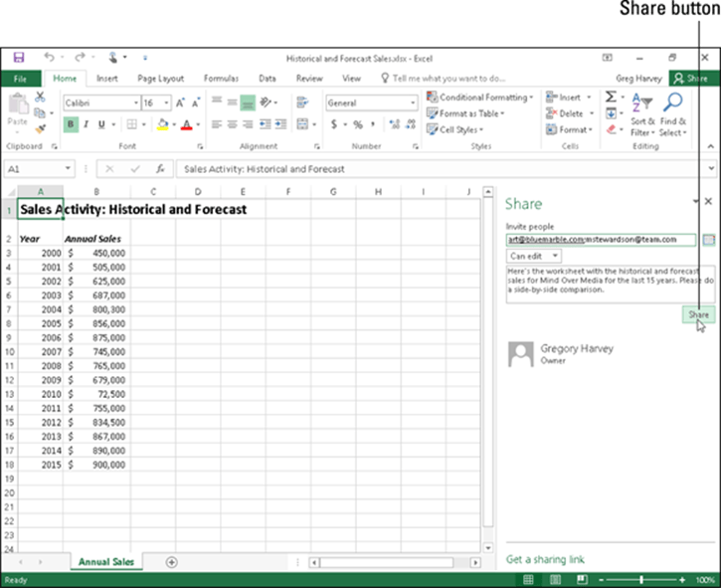Toggle Bold formatting button
The image size is (721, 588).
pos(71,124)
